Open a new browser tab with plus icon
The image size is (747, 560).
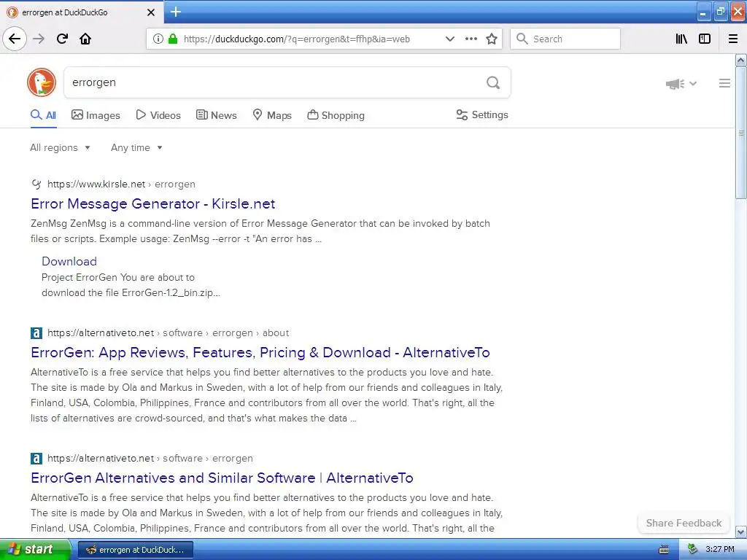(x=176, y=12)
